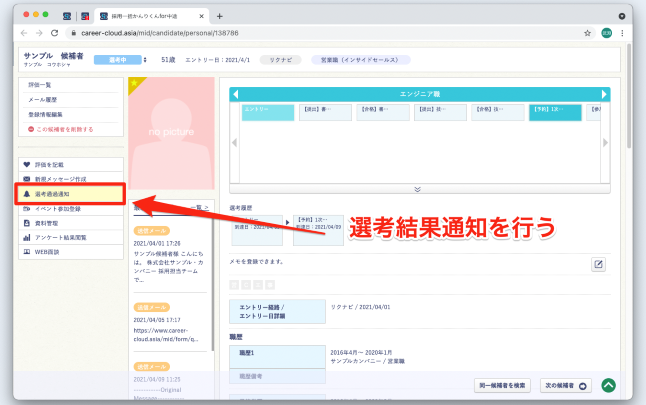Click the document icon for 資料管理
This screenshot has height=405, width=646.
(x=26, y=224)
